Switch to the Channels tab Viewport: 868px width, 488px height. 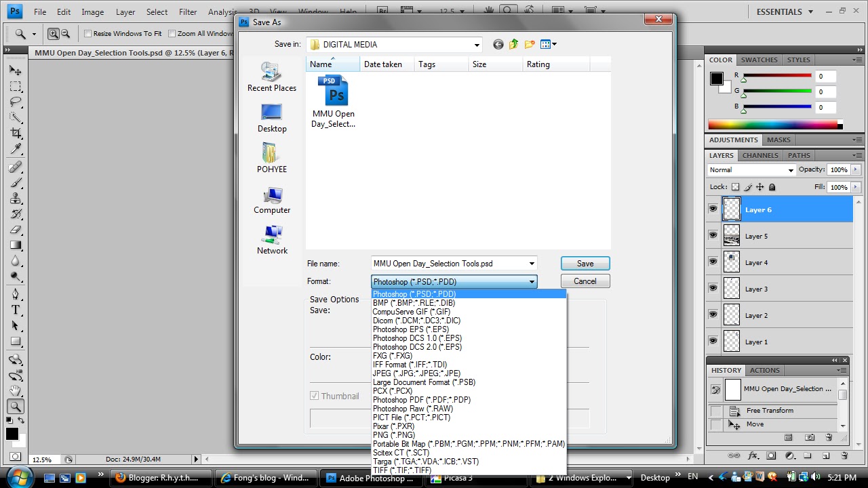tap(760, 155)
